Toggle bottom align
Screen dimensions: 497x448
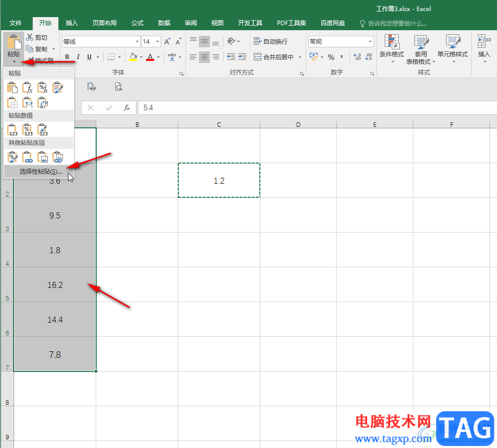point(216,41)
